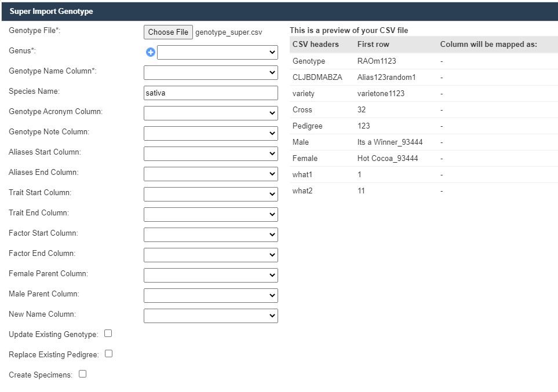Open the Genotype Note Column dropdown
Image resolution: width=558 pixels, height=392 pixels.
tap(211, 134)
